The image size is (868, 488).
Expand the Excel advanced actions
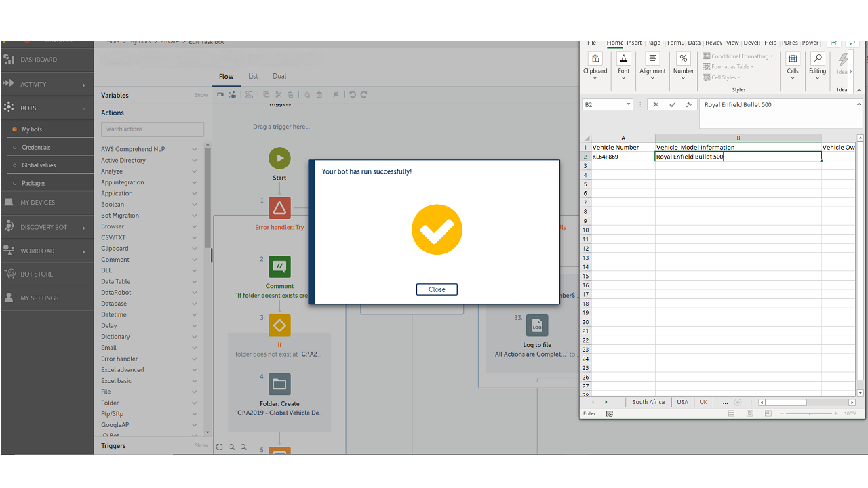(195, 369)
